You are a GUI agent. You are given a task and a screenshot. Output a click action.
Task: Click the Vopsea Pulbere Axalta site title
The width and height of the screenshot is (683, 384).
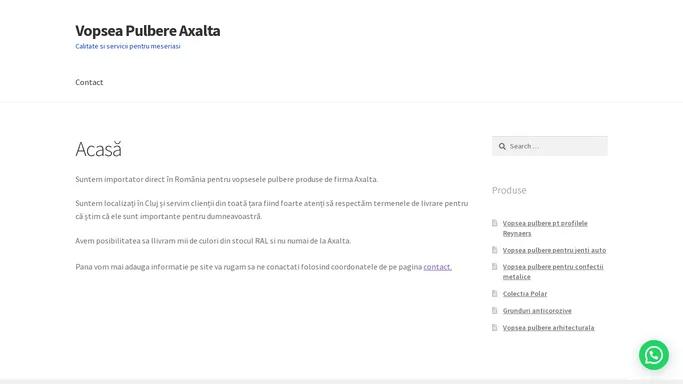[x=148, y=31]
